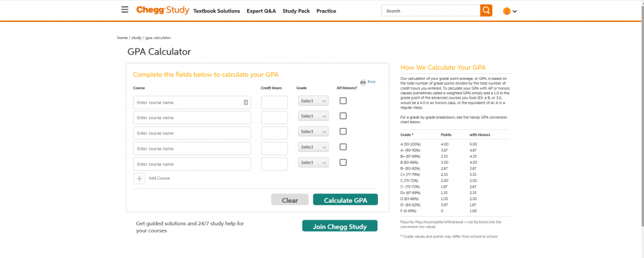Image resolution: width=644 pixels, height=258 pixels.
Task: Open the second row Grade select
Action: pos(313,116)
